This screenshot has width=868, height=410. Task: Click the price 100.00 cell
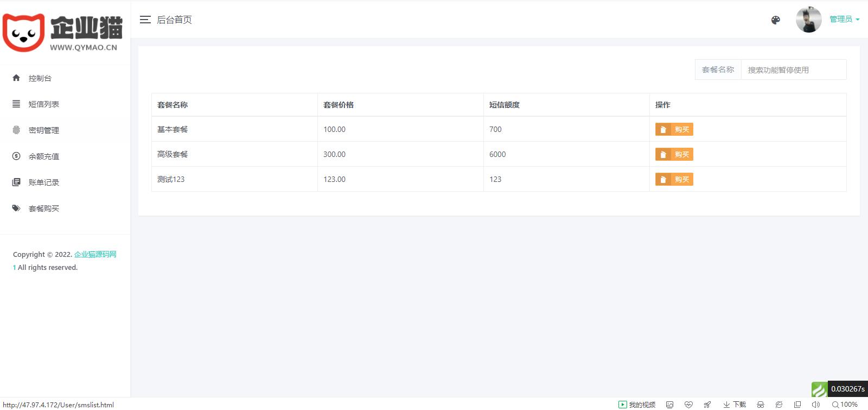coord(400,129)
